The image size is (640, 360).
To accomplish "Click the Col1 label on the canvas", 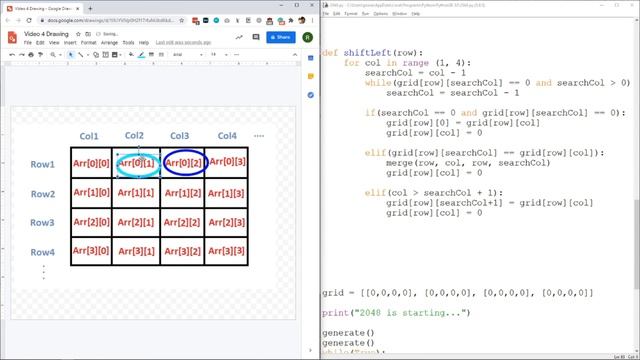I will click(x=89, y=136).
